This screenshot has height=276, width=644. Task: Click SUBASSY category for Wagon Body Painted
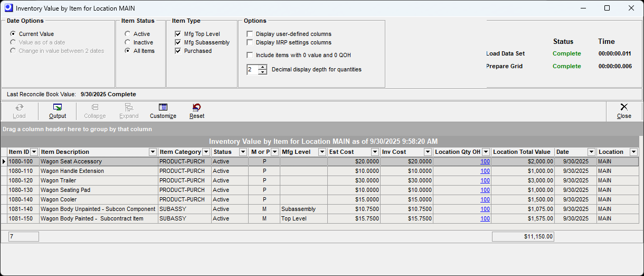click(185, 219)
